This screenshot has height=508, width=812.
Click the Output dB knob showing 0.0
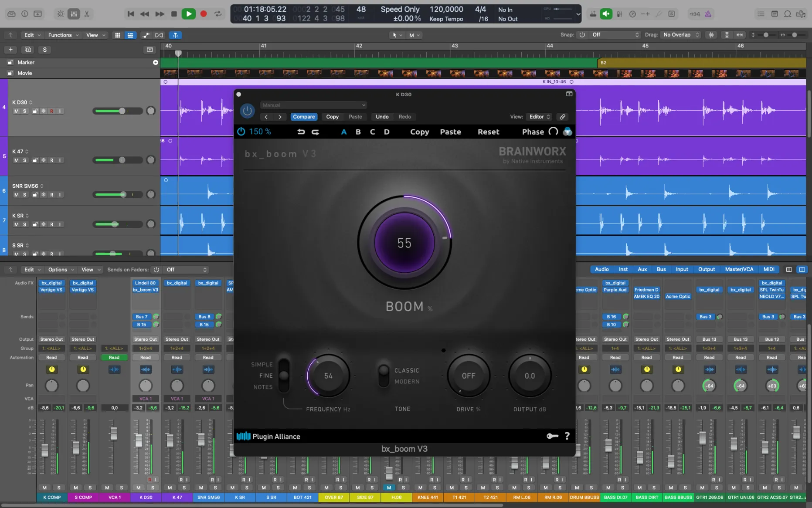[530, 376]
